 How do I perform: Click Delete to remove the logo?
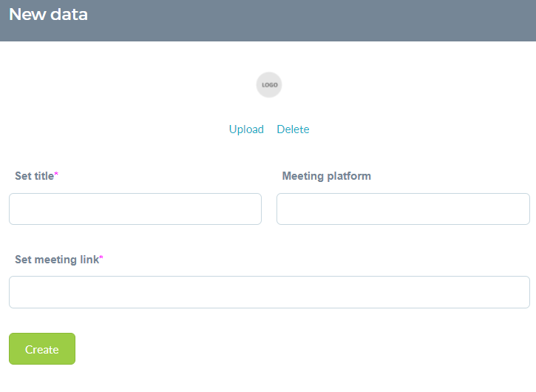click(x=293, y=129)
